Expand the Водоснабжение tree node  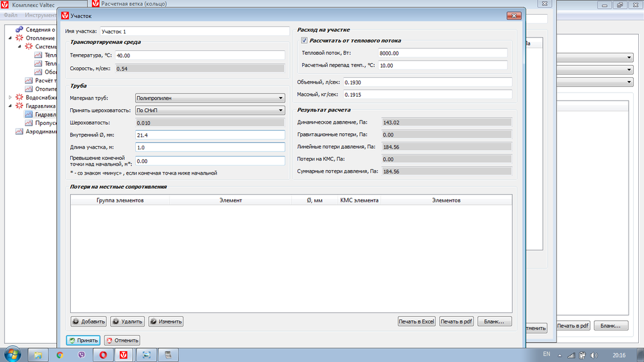pyautogui.click(x=10, y=97)
